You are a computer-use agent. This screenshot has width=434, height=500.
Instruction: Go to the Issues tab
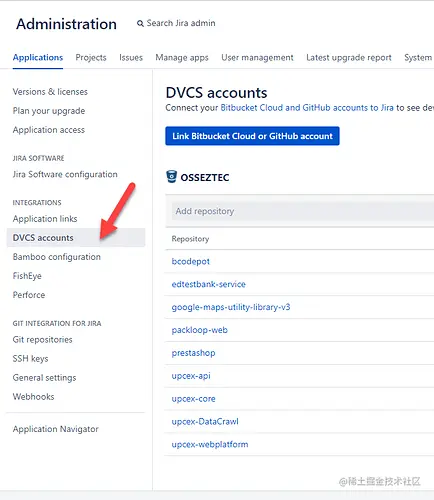[131, 57]
